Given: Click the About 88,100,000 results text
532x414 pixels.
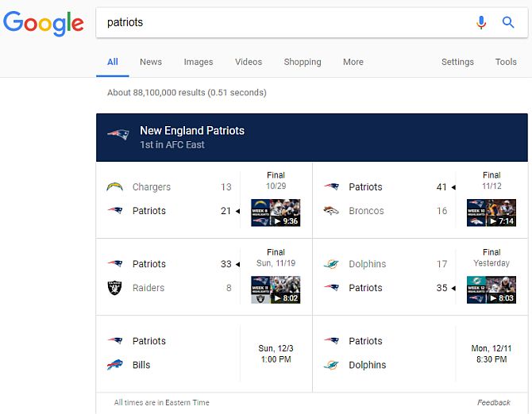Looking at the screenshot, I should pos(187,93).
